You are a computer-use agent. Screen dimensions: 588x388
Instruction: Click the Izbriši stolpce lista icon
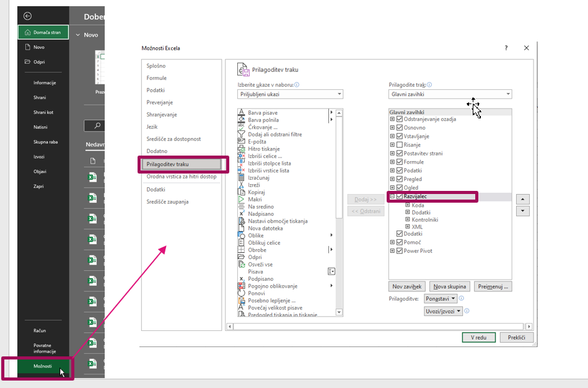[241, 163]
